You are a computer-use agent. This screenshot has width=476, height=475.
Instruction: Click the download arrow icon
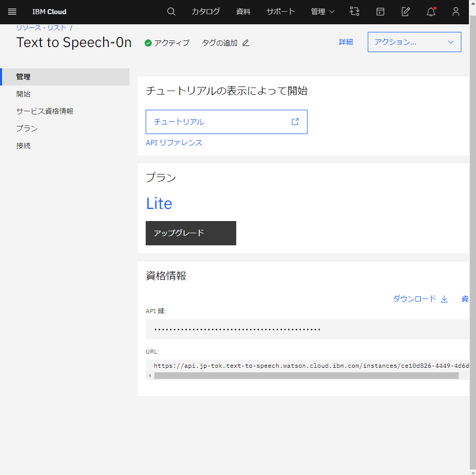point(444,299)
